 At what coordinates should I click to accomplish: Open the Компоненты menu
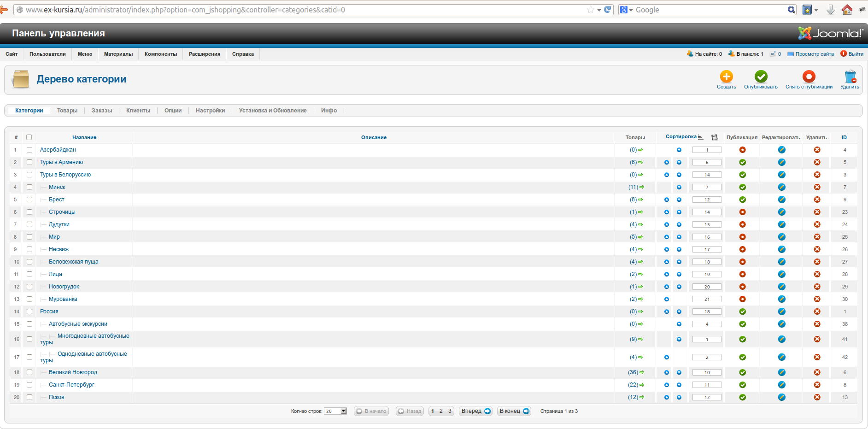[161, 54]
